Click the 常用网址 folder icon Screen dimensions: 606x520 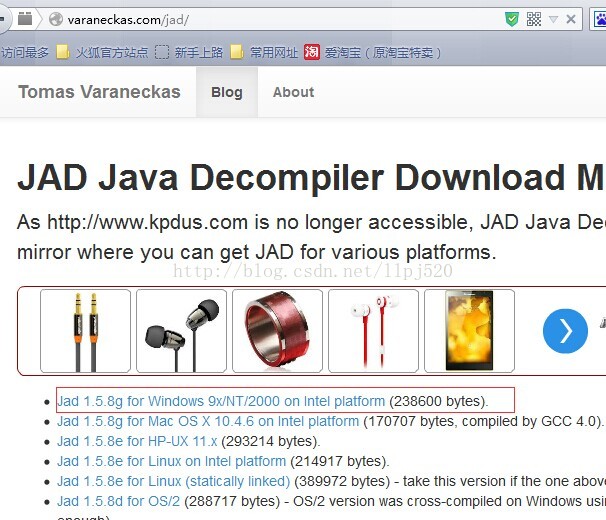237,52
